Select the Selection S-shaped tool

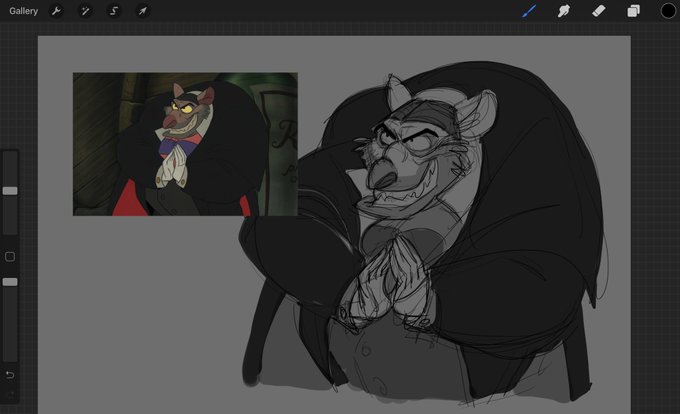point(114,11)
